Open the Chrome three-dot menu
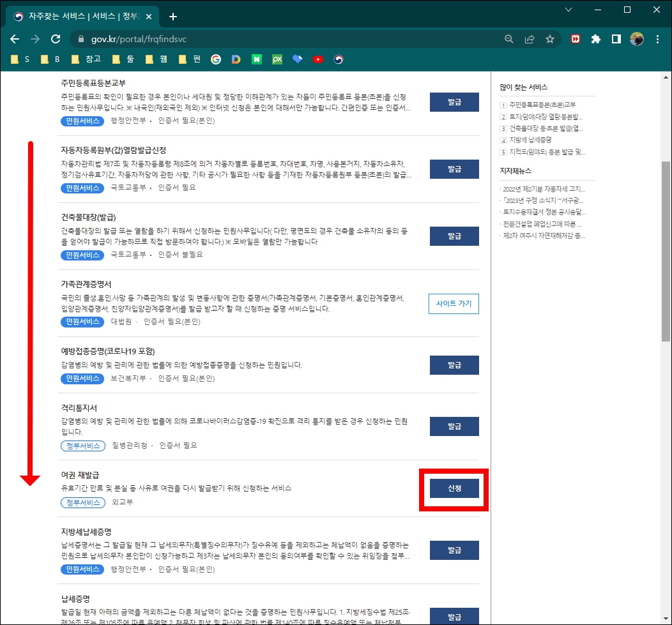This screenshot has height=625, width=672. (658, 38)
